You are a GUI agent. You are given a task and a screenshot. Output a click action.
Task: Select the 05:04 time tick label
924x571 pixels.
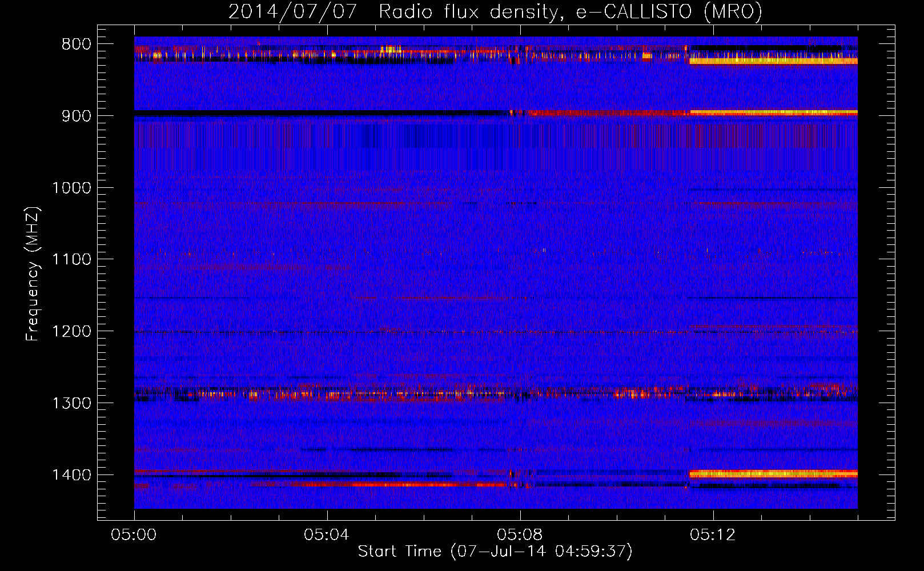coord(327,535)
